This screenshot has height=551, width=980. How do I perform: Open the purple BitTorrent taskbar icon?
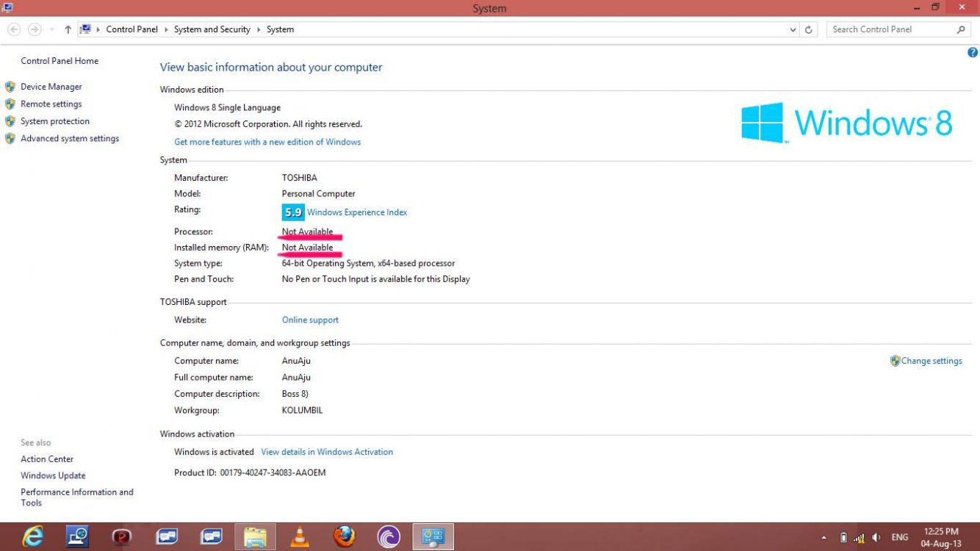point(389,537)
